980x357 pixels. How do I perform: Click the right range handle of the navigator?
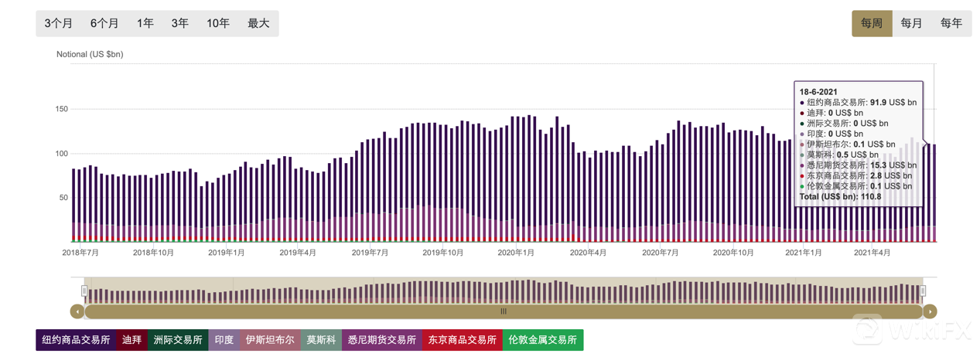coord(923,291)
